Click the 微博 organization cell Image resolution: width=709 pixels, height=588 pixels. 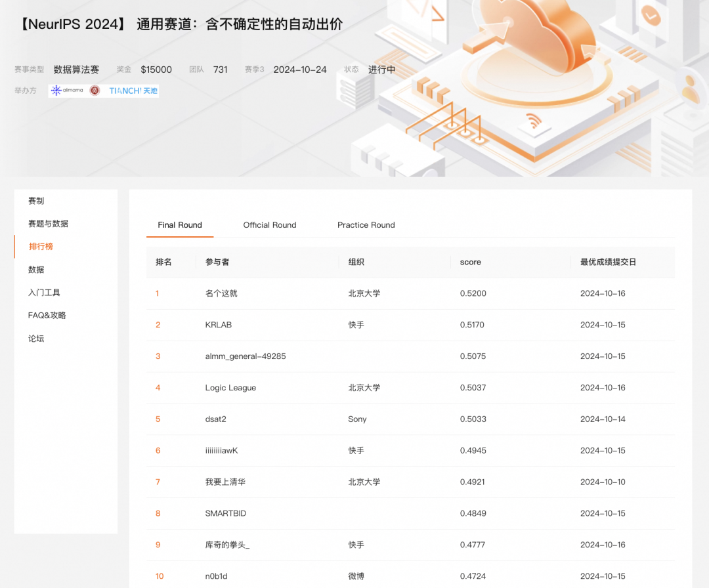[356, 576]
